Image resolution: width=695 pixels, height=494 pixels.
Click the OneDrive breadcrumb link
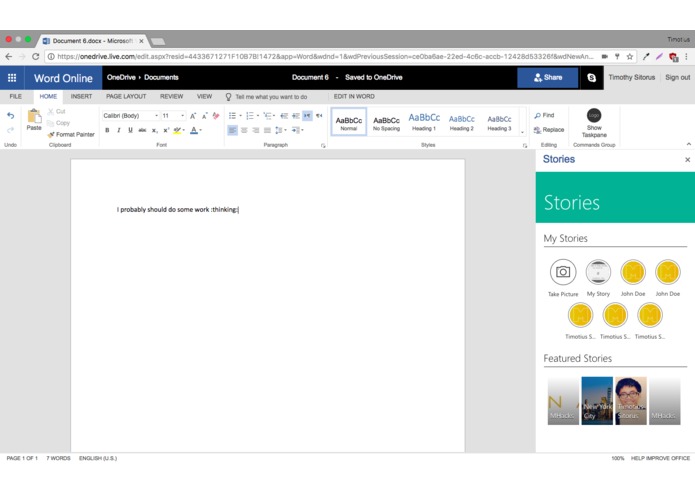121,78
